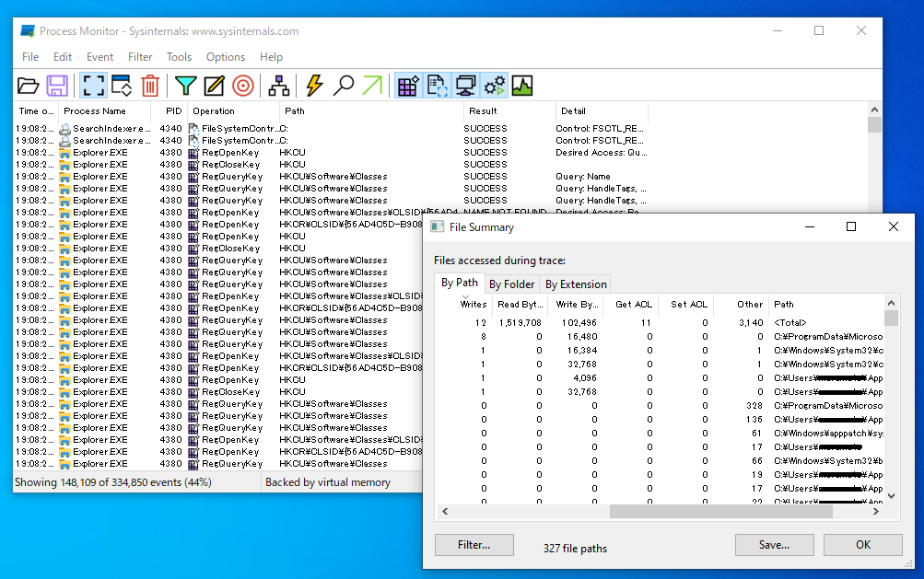
Task: Click the Process Monitor title bar app icon
Action: pos(27,31)
